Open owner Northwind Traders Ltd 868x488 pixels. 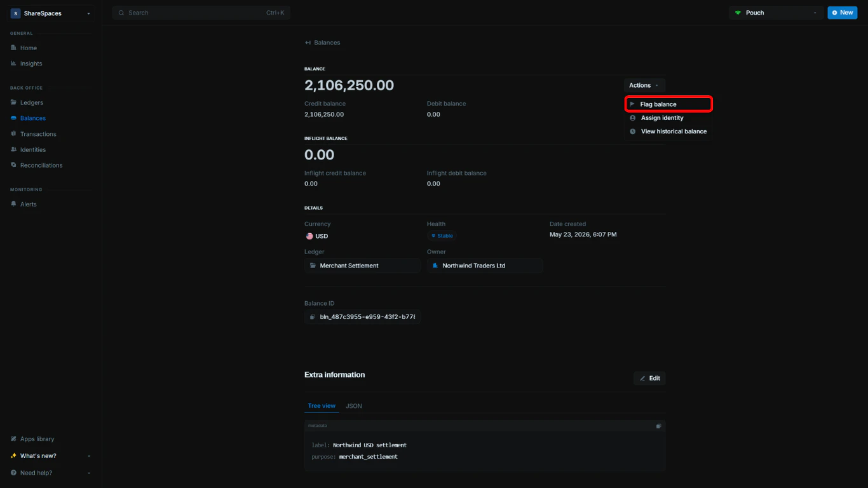pos(485,266)
